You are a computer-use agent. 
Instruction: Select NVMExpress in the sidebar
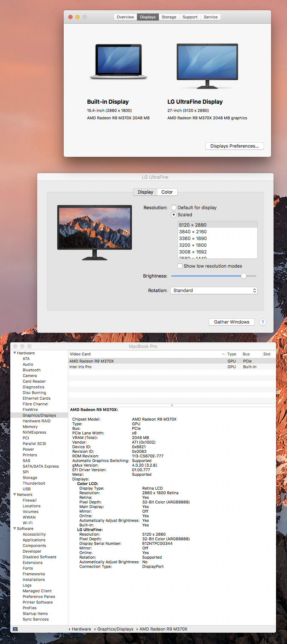coord(34,432)
